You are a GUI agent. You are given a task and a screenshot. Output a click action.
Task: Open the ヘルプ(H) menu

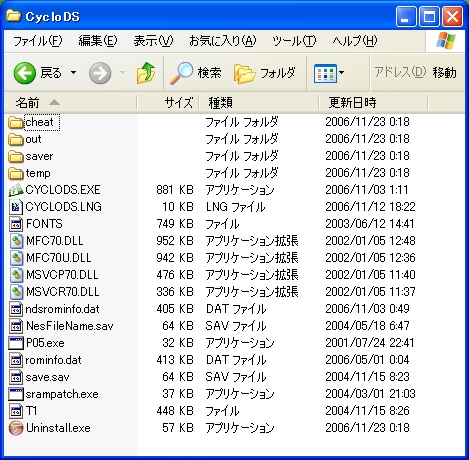pos(355,41)
